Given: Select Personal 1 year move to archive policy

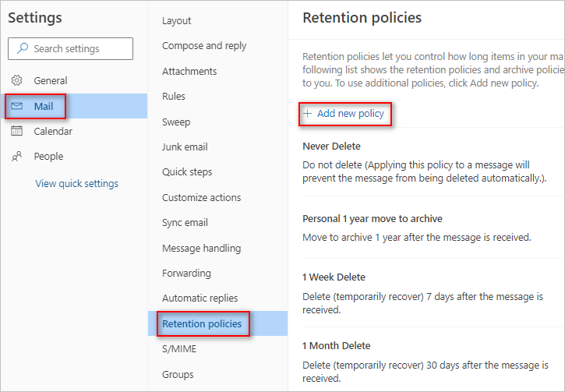Looking at the screenshot, I should 373,219.
